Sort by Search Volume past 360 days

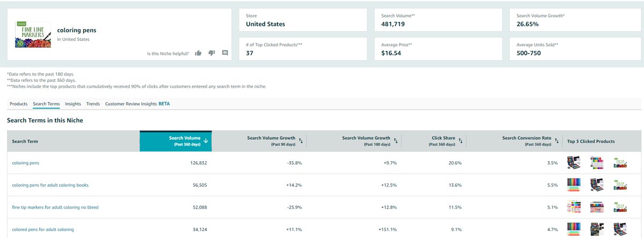point(206,141)
